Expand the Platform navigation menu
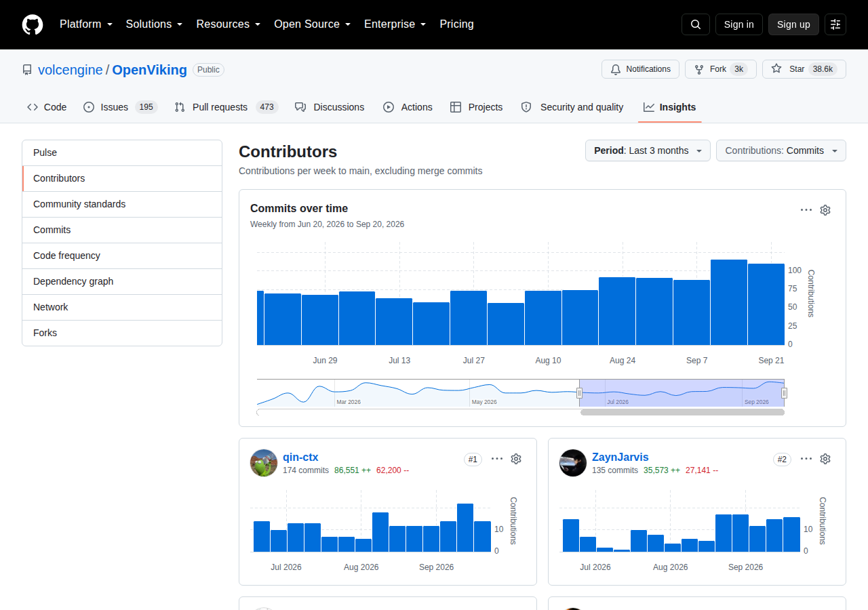Image resolution: width=868 pixels, height=610 pixels. pyautogui.click(x=86, y=24)
